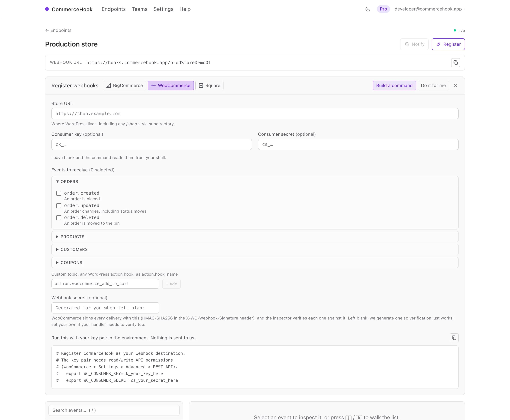This screenshot has height=420, width=510.
Task: Copy the webhook URL
Action: (455, 63)
